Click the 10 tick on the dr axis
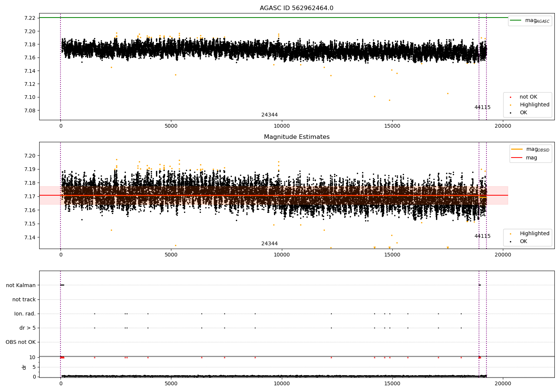This screenshot has width=560, height=392. (x=32, y=357)
